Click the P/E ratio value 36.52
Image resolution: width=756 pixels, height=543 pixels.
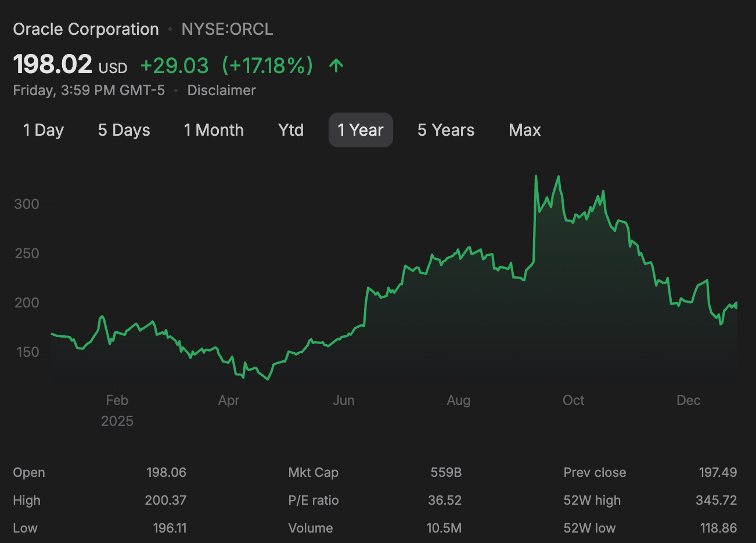point(445,500)
